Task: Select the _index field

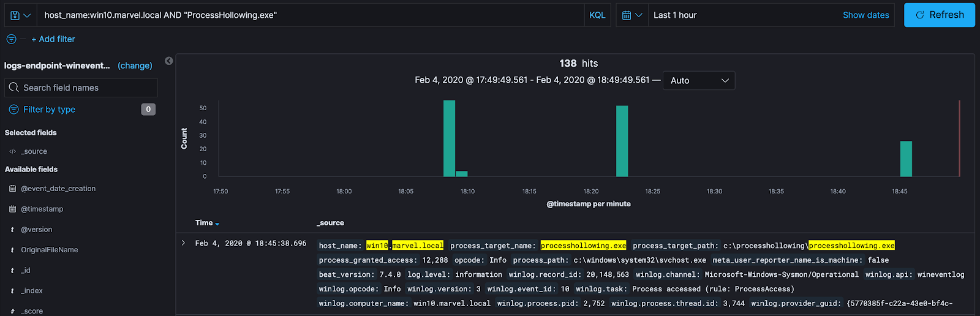Action: [x=32, y=291]
